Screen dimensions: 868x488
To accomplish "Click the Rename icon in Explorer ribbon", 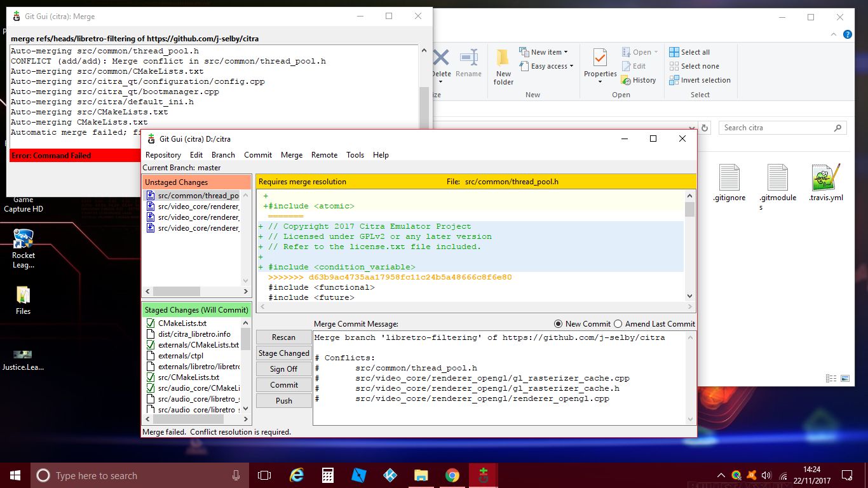I will 468,58.
